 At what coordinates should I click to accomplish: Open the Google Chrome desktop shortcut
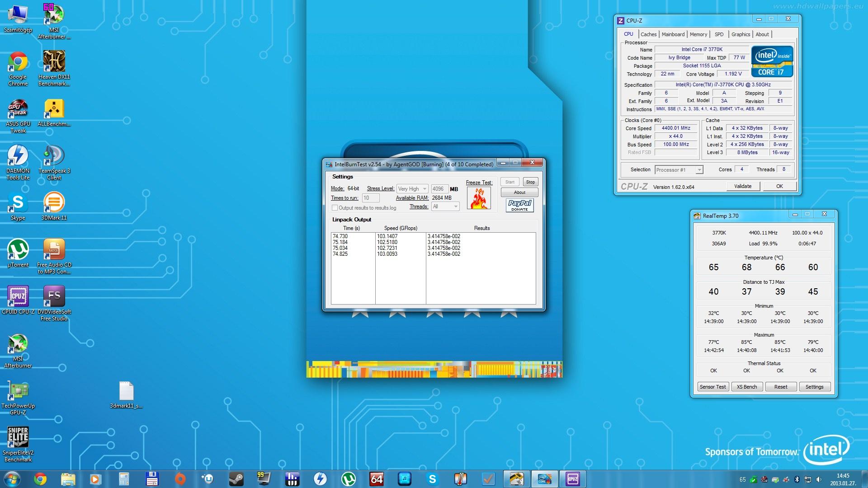pyautogui.click(x=18, y=68)
